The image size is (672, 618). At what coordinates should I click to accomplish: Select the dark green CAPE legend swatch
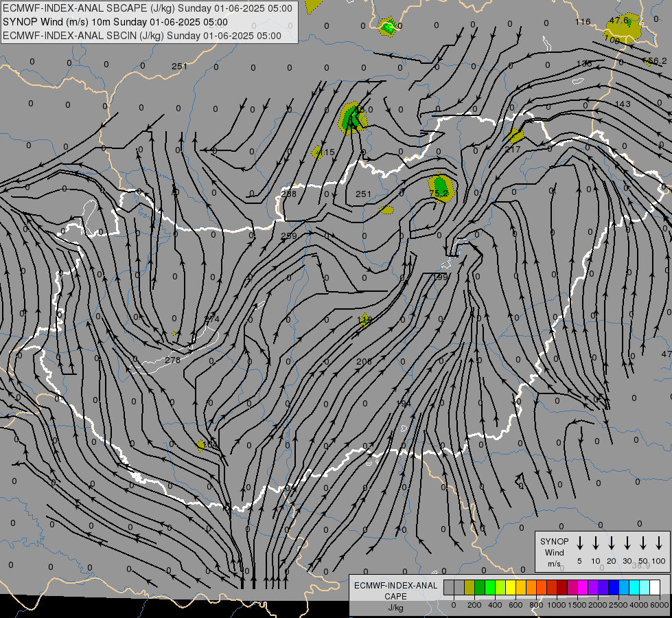pyautogui.click(x=480, y=588)
